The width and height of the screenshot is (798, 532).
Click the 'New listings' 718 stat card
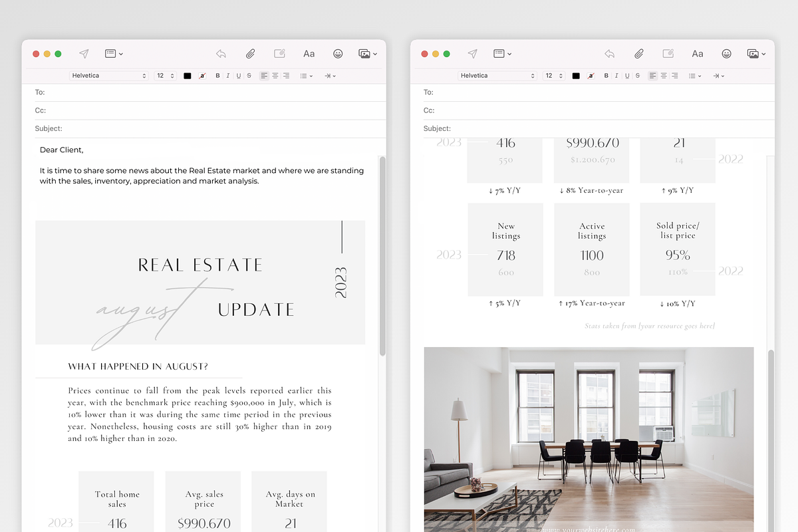pyautogui.click(x=505, y=249)
